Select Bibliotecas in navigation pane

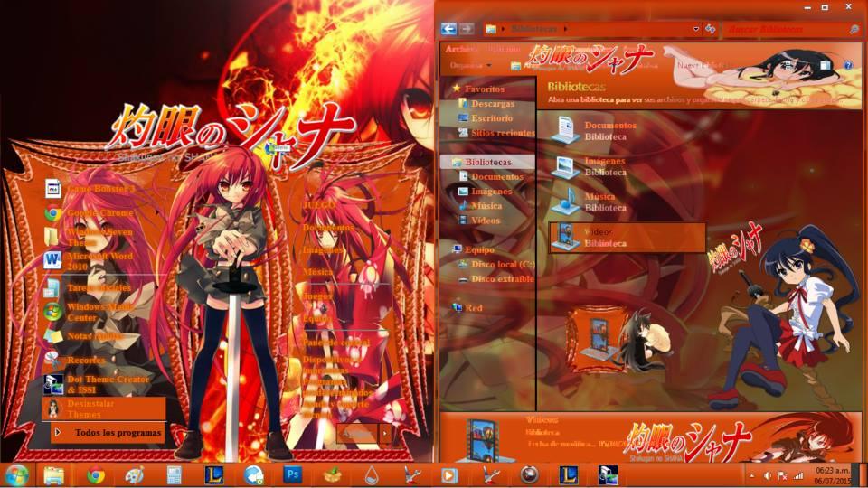tap(487, 162)
